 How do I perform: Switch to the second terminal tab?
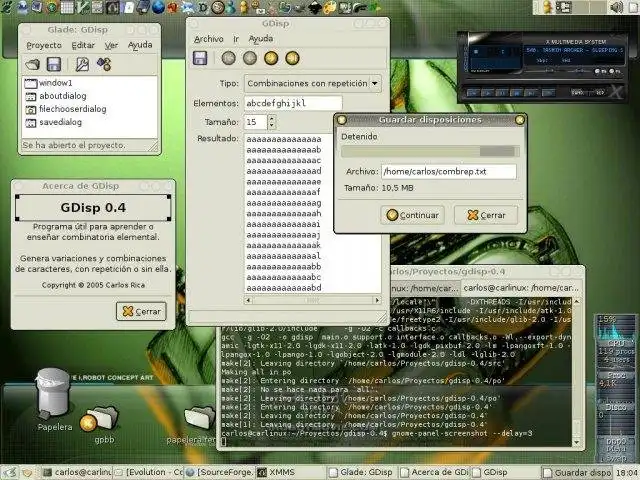[521, 288]
